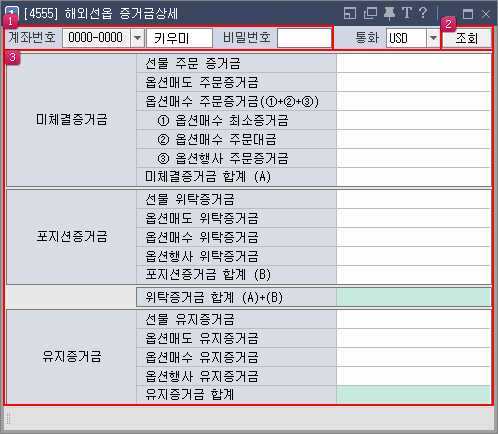Click the 키우미 account name field
Image resolution: width=498 pixels, height=434 pixels.
click(x=179, y=38)
